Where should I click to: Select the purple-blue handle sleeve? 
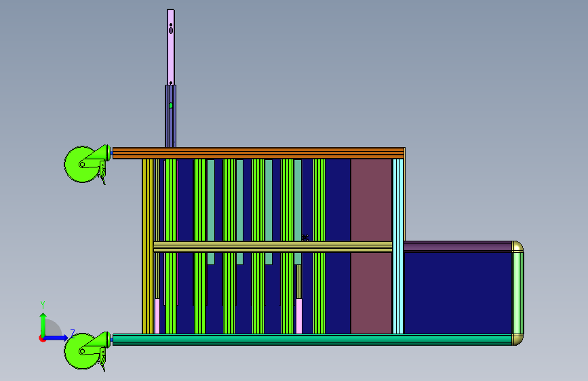tap(171, 116)
